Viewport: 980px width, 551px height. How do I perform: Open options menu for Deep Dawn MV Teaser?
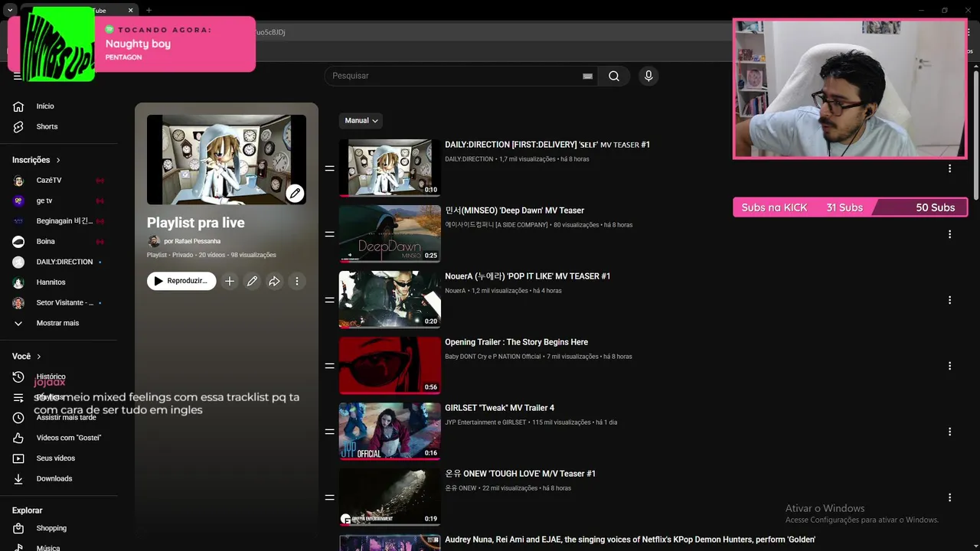[949, 234]
